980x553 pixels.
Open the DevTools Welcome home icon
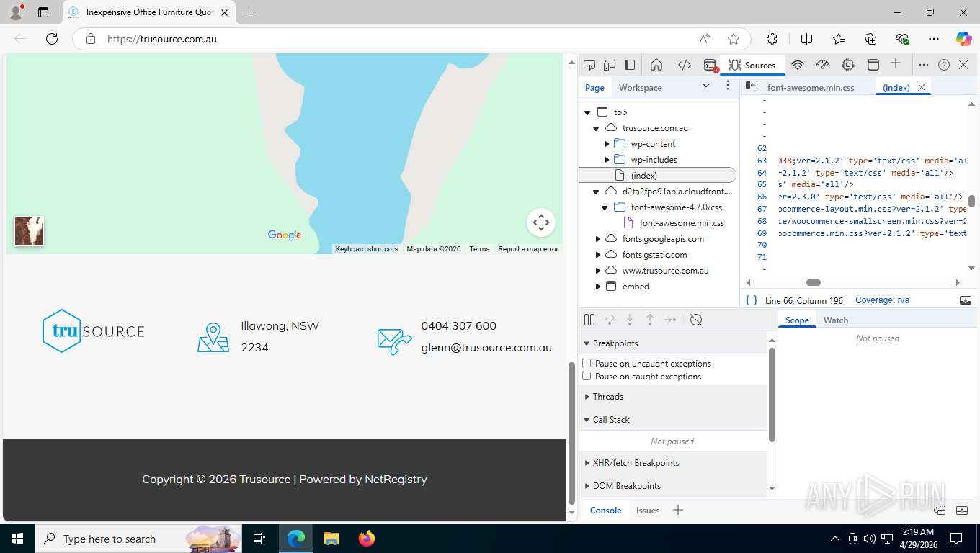tap(656, 65)
